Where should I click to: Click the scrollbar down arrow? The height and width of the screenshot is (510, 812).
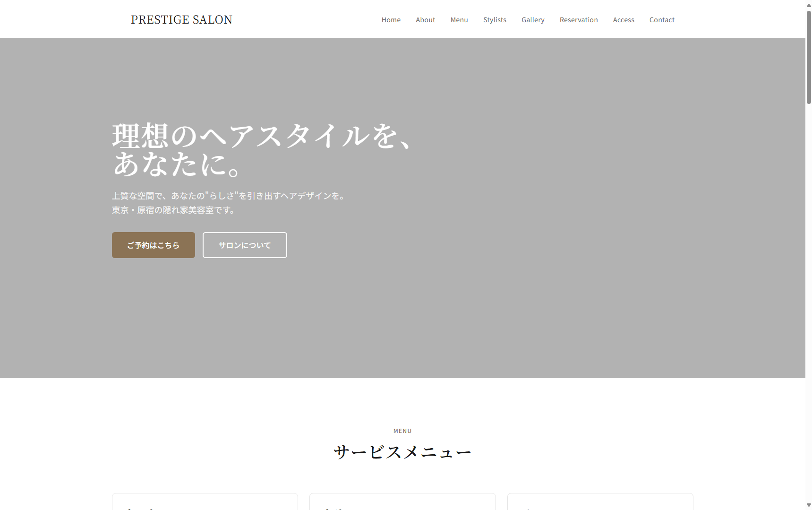[809, 506]
